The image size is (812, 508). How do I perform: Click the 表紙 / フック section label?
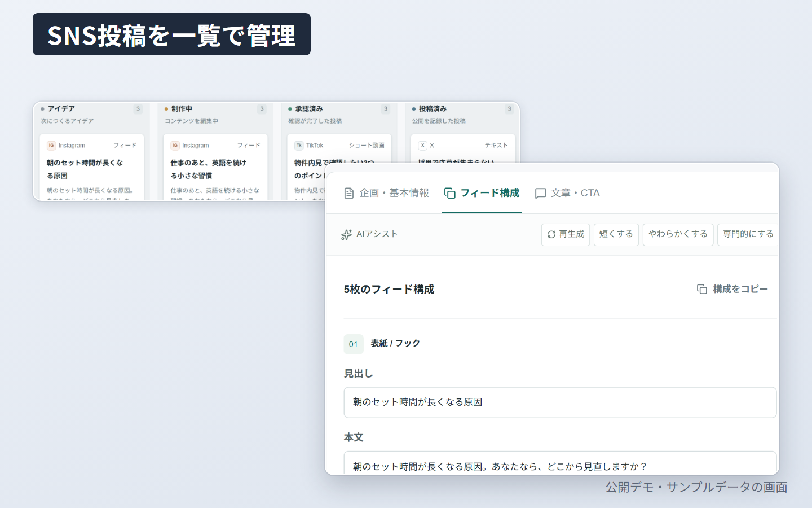395,343
